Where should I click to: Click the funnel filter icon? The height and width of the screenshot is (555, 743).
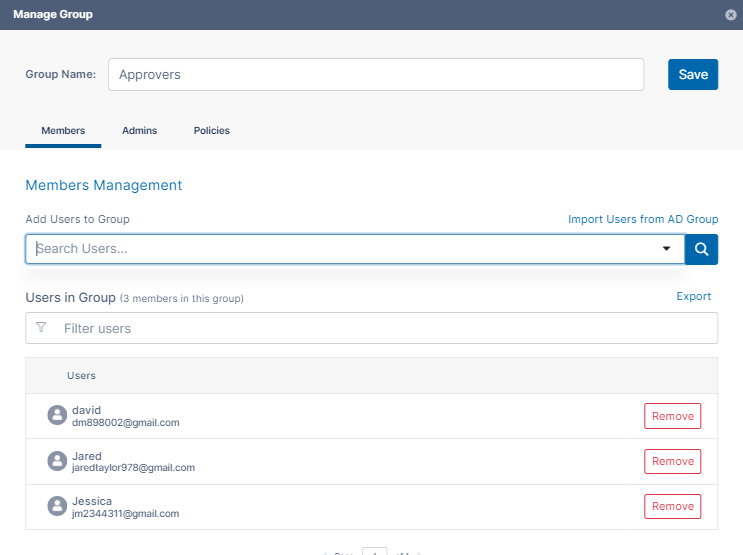tap(41, 327)
